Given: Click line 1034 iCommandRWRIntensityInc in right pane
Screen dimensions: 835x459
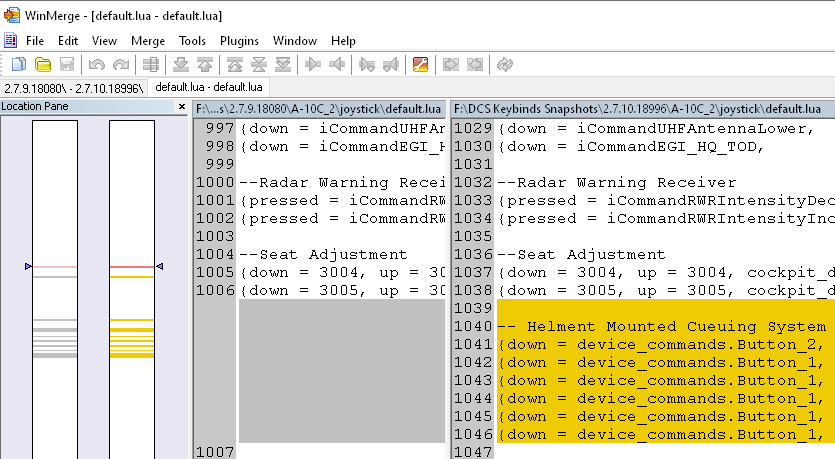Looking at the screenshot, I should [666, 219].
